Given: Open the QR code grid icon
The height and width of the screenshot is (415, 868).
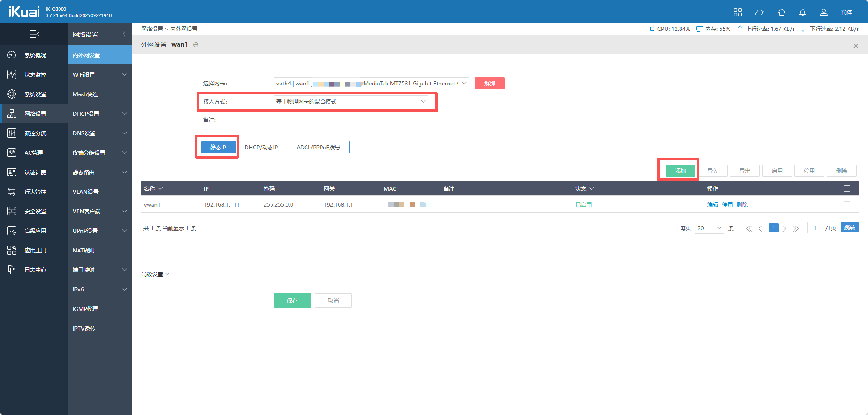Looking at the screenshot, I should (738, 12).
